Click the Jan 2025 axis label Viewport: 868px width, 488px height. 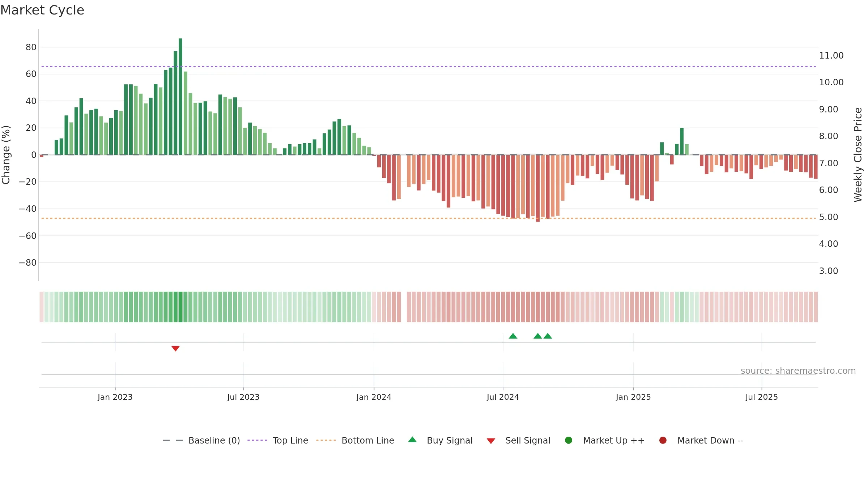633,397
